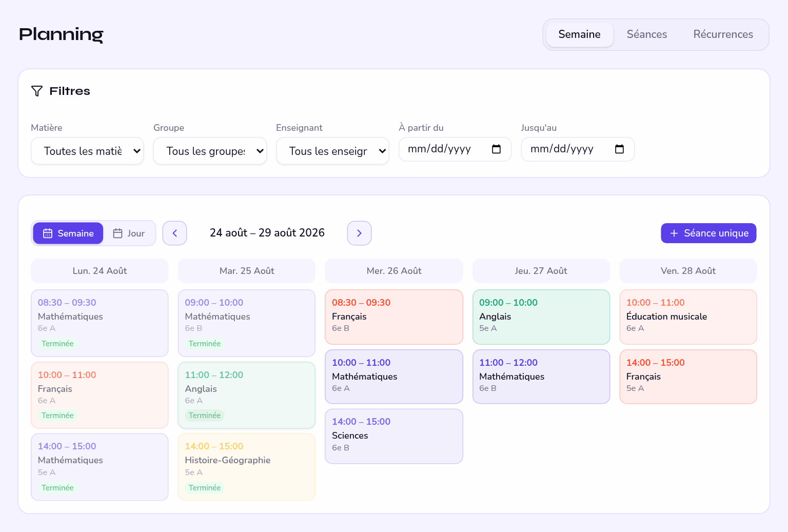Open the calendar picker in 'Jusqu'au' field
This screenshot has width=788, height=532.
click(x=619, y=149)
